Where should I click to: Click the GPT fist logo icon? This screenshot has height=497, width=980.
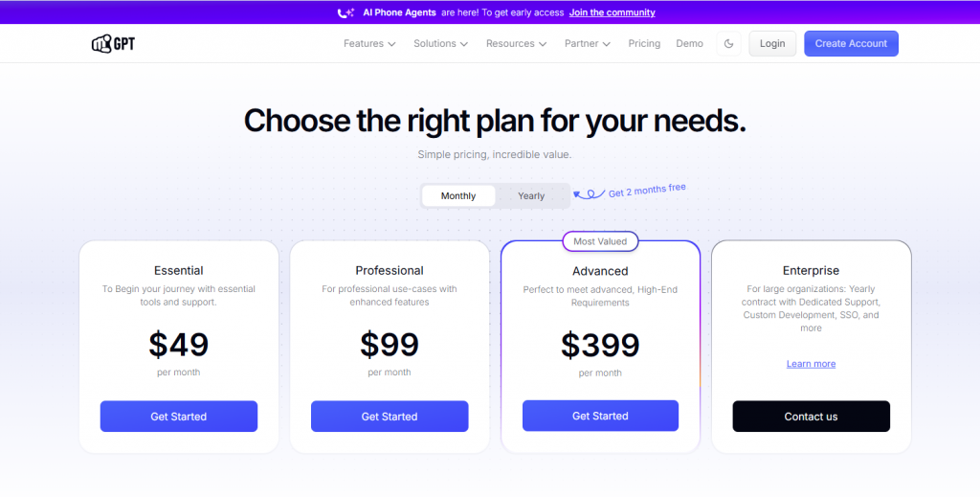pos(101,44)
